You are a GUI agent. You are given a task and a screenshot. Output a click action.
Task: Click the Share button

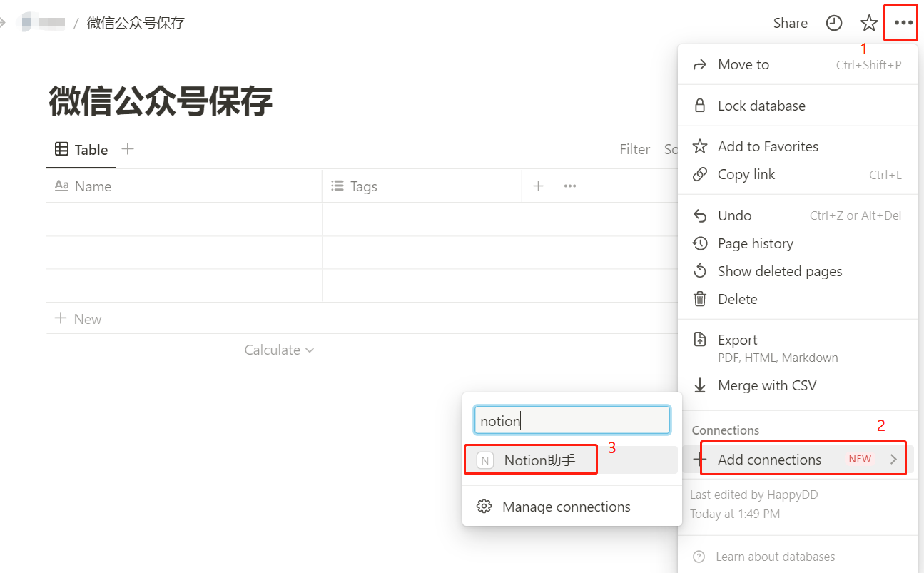click(790, 23)
